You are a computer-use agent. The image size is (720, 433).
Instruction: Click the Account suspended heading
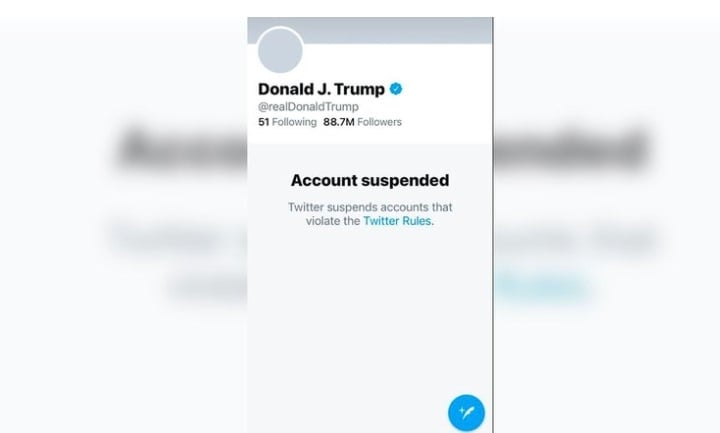[x=370, y=180]
